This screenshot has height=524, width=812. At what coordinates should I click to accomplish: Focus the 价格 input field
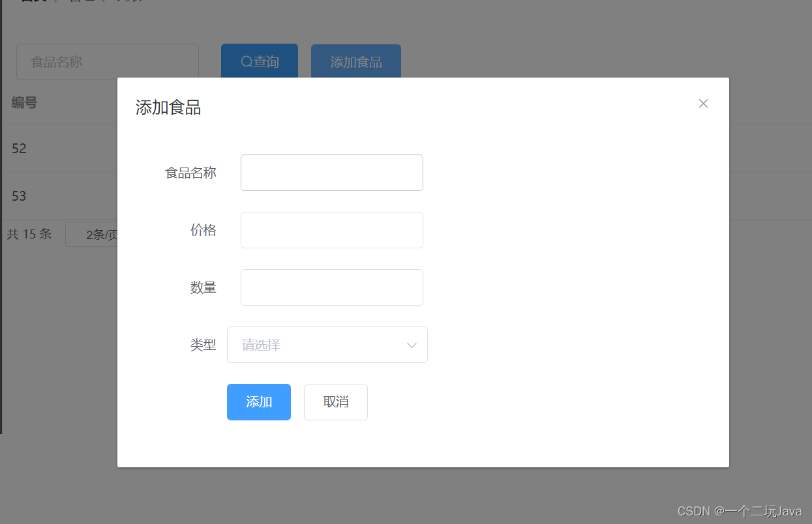[332, 230]
